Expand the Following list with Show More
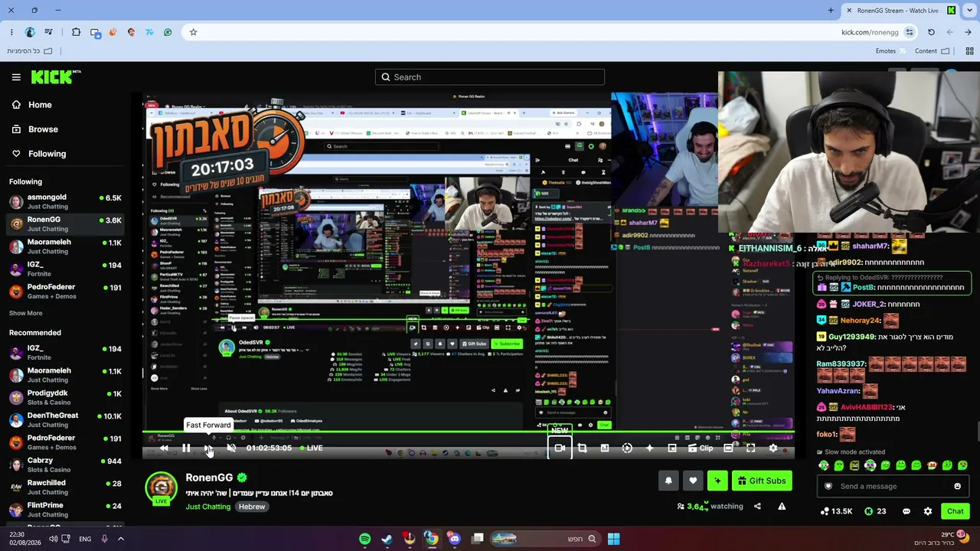This screenshot has width=980, height=551. [x=25, y=313]
